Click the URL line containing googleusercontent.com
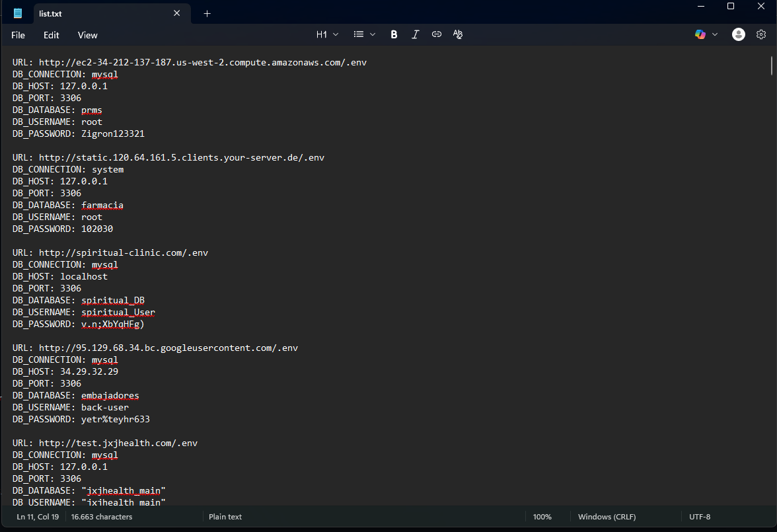This screenshot has width=777, height=532. point(155,348)
